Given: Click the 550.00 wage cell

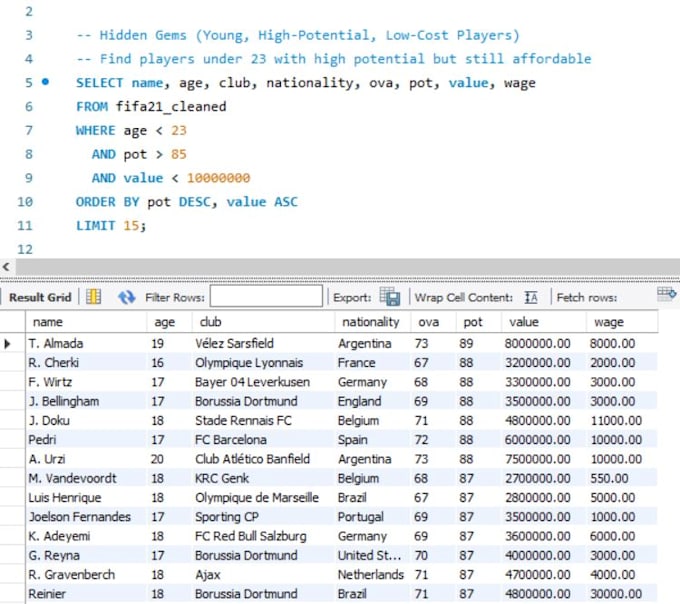Looking at the screenshot, I should (x=622, y=478).
